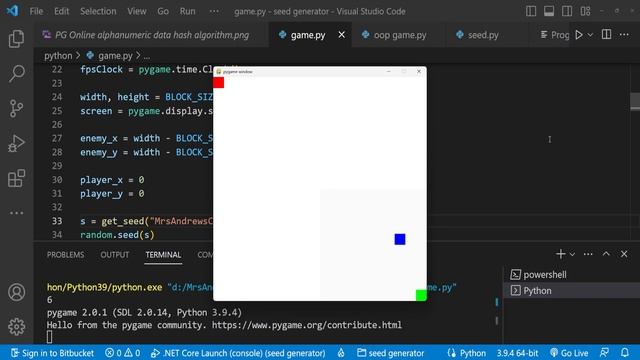The height and width of the screenshot is (360, 640).
Task: Open the Search view in activity bar
Action: pos(16,73)
